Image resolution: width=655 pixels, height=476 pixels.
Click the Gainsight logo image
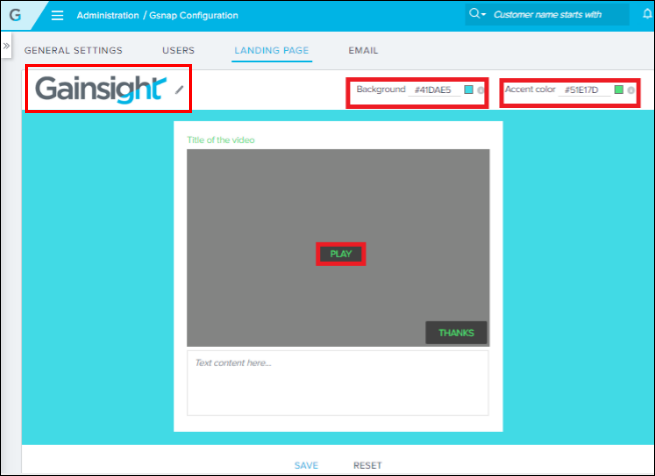(101, 89)
